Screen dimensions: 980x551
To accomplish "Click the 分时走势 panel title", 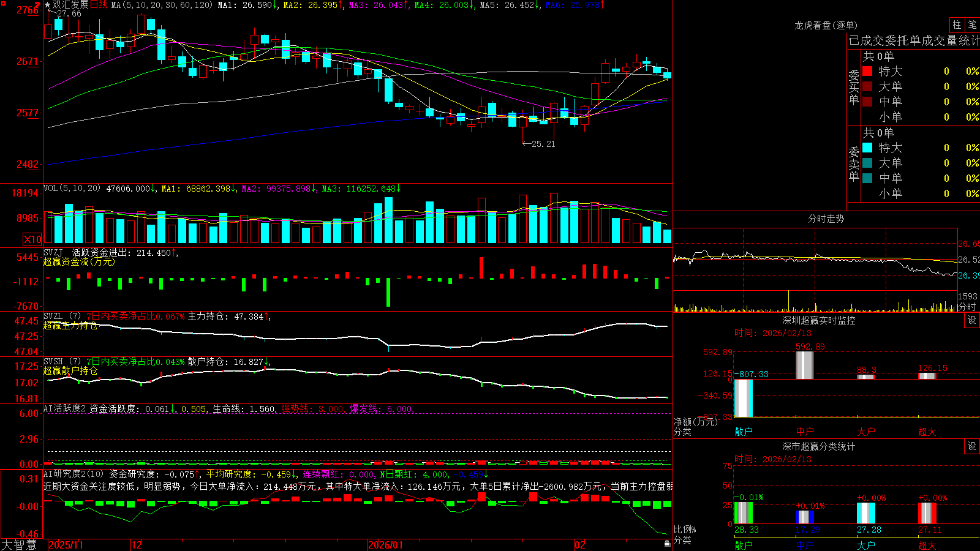I will point(826,219).
